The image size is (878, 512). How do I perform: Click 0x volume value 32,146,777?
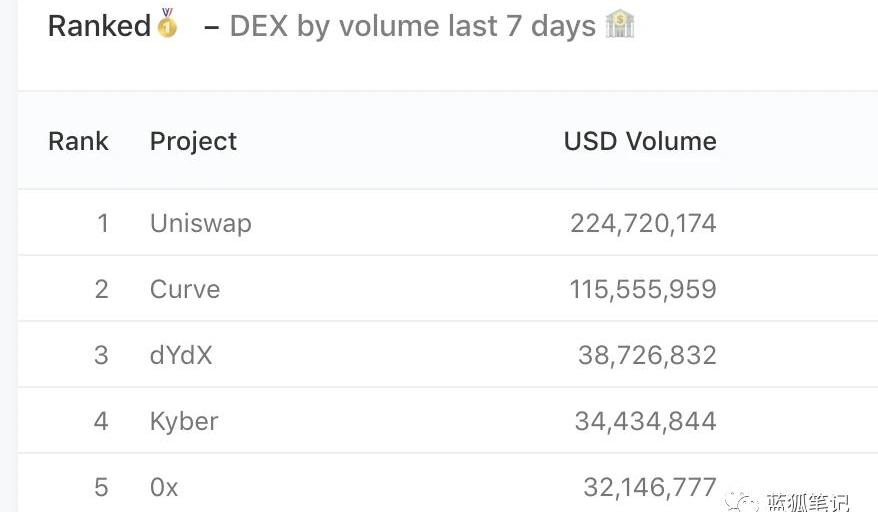click(x=650, y=487)
